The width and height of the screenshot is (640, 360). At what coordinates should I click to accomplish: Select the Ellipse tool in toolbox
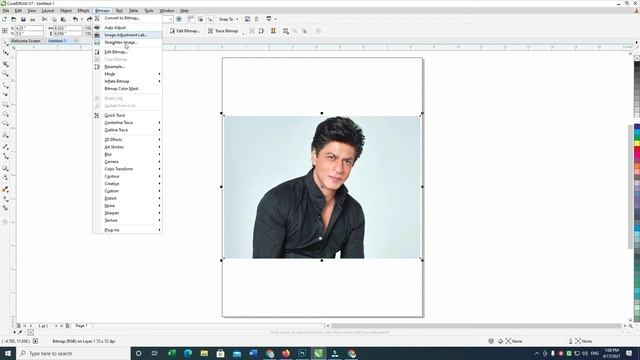5,114
